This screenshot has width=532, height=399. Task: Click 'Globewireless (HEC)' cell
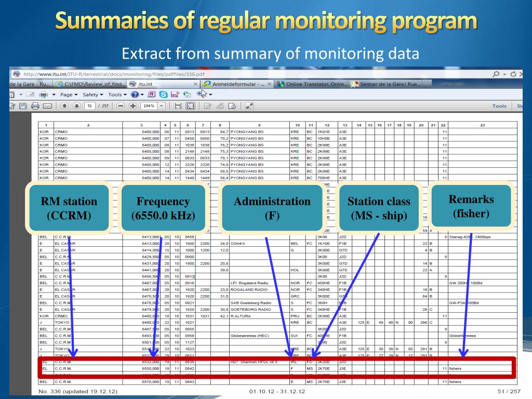pos(249,336)
